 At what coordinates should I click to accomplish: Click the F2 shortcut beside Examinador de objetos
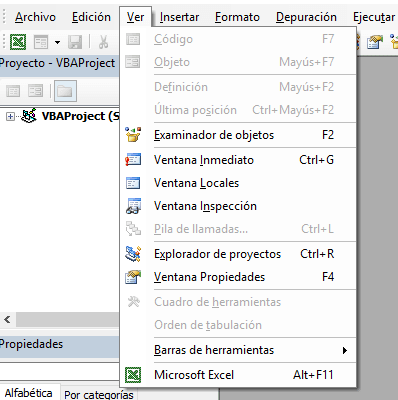click(328, 135)
